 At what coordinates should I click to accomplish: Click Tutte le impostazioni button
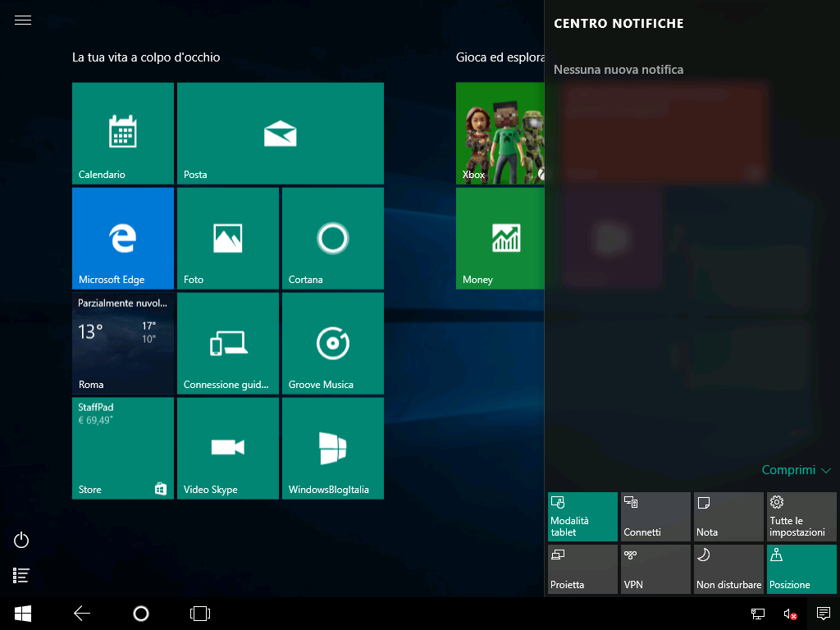coord(801,517)
